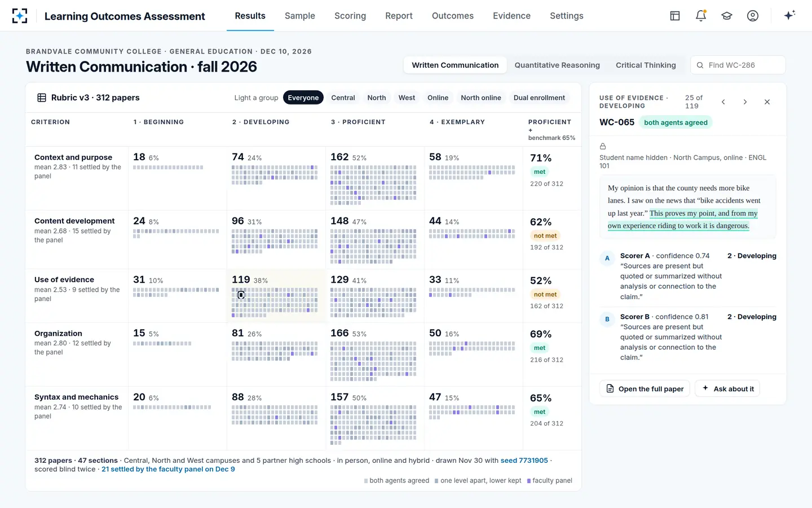Light up the West group

click(x=407, y=98)
